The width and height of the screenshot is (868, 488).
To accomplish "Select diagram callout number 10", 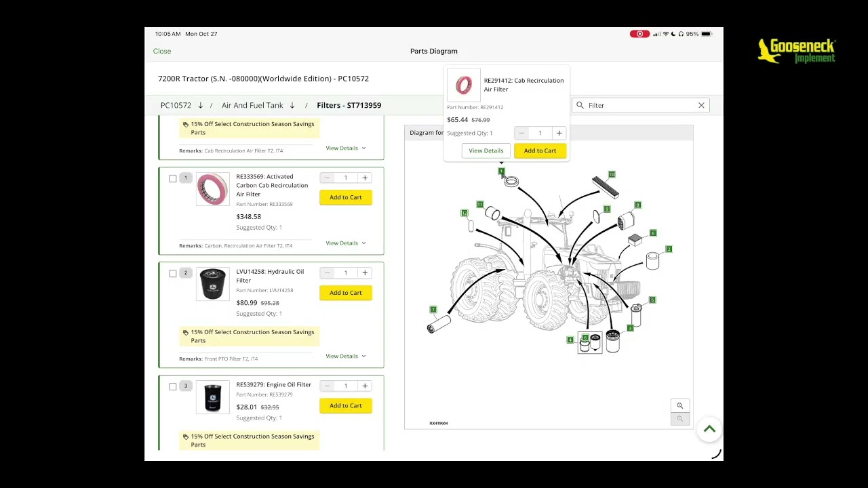I will coord(612,174).
